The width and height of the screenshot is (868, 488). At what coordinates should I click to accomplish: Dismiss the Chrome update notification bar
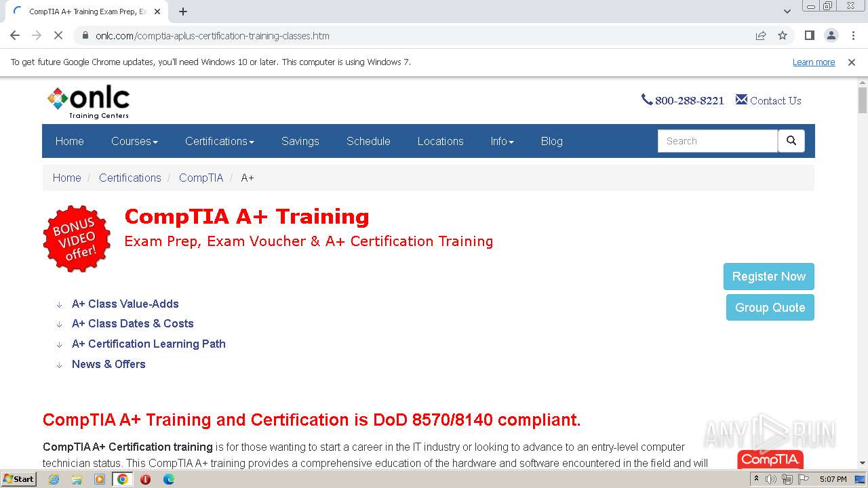point(852,62)
